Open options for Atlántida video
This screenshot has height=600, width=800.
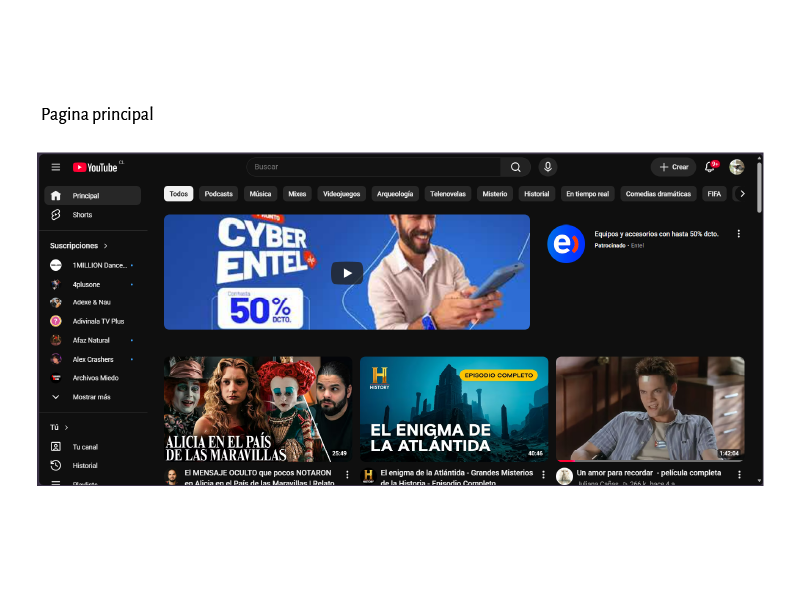pyautogui.click(x=543, y=474)
